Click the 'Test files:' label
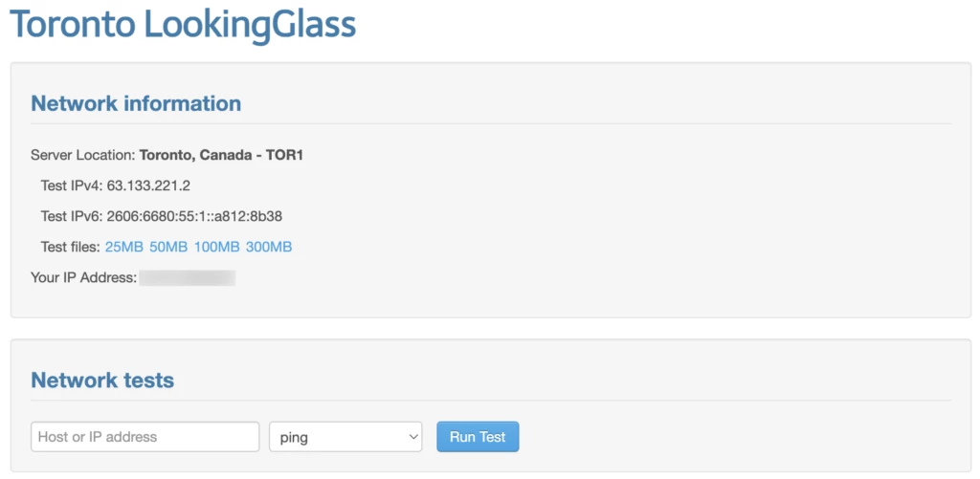This screenshot has width=980, height=479. (x=70, y=247)
